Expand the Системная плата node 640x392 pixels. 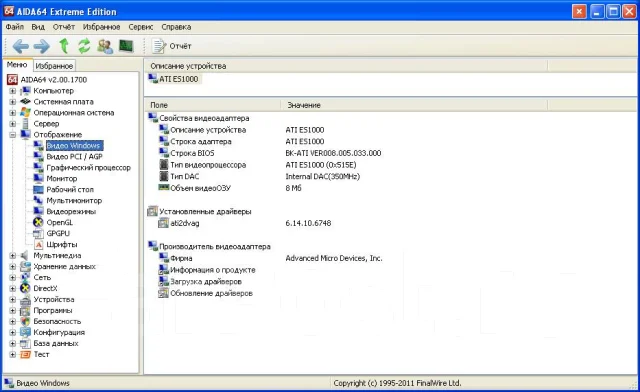[x=13, y=102]
